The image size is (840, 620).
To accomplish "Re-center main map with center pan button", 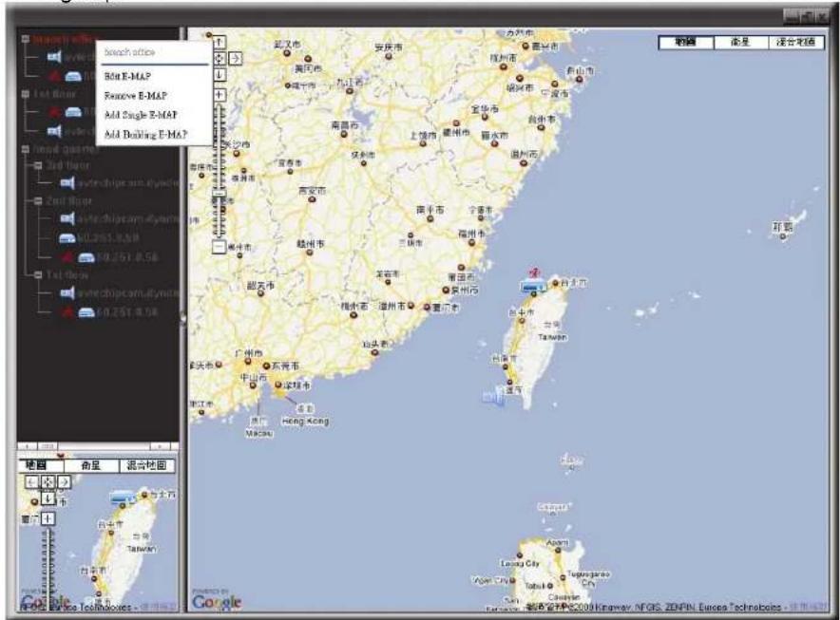I will tap(220, 58).
